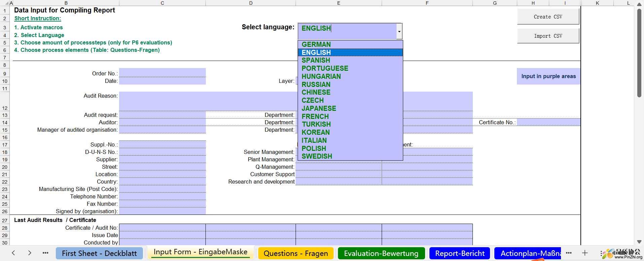Click the Certificate No. input cell

(548, 122)
